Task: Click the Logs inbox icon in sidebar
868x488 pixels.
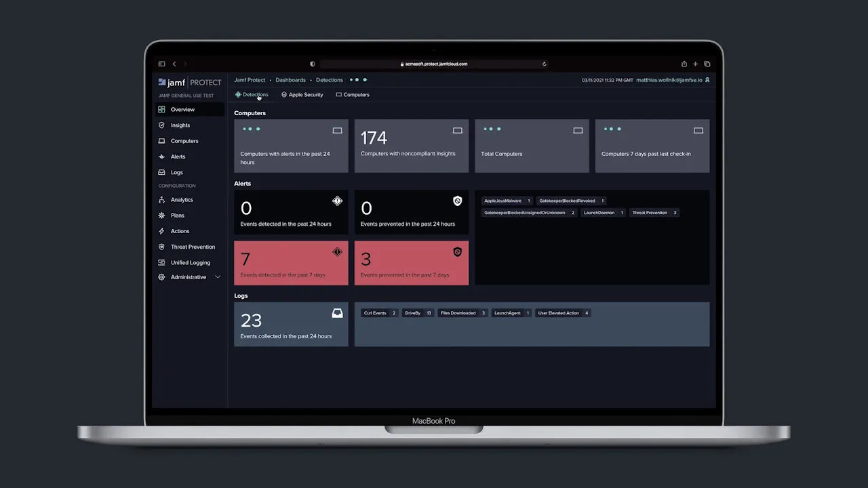Action: [x=161, y=172]
